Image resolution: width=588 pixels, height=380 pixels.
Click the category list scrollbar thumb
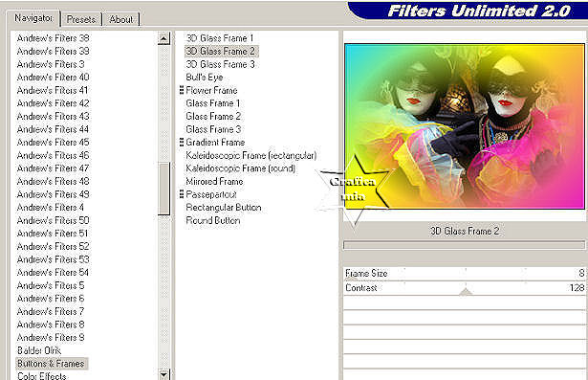coord(163,189)
